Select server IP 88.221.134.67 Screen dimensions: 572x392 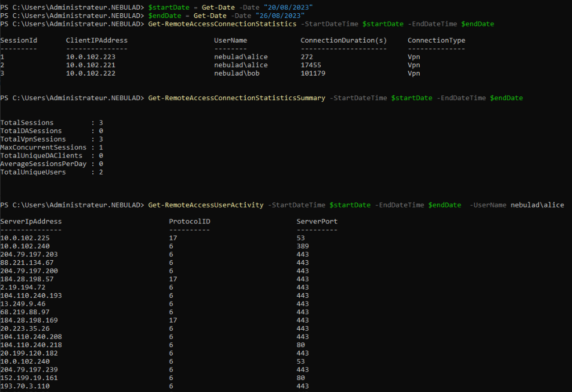coord(27,263)
